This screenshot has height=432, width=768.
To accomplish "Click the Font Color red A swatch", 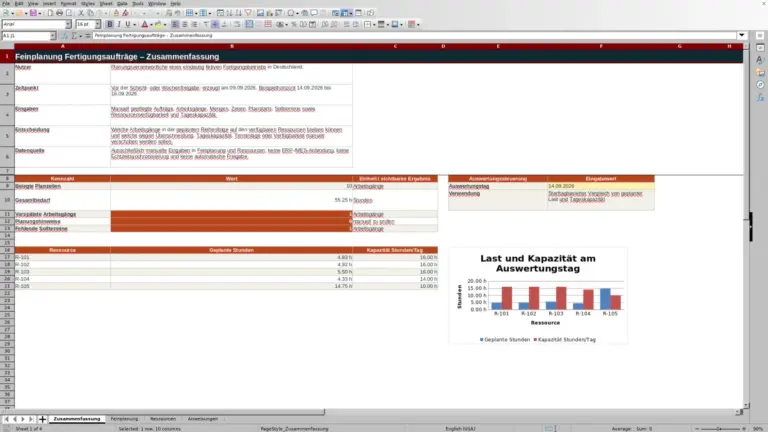I will 144,24.
